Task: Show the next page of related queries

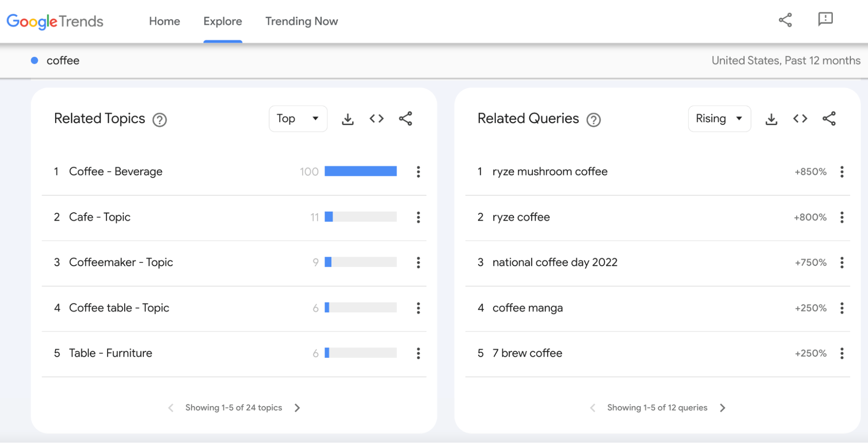Action: coord(723,407)
